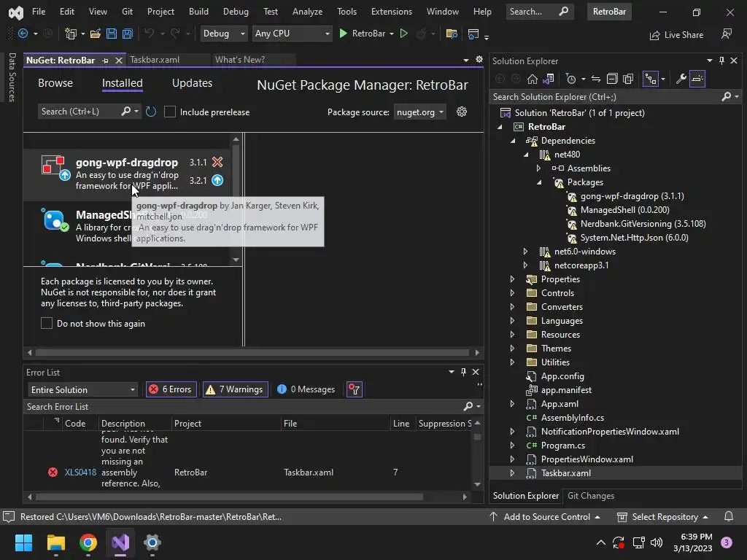The image size is (747, 560).
Task: Refresh the NuGet package list
Action: pos(150,112)
